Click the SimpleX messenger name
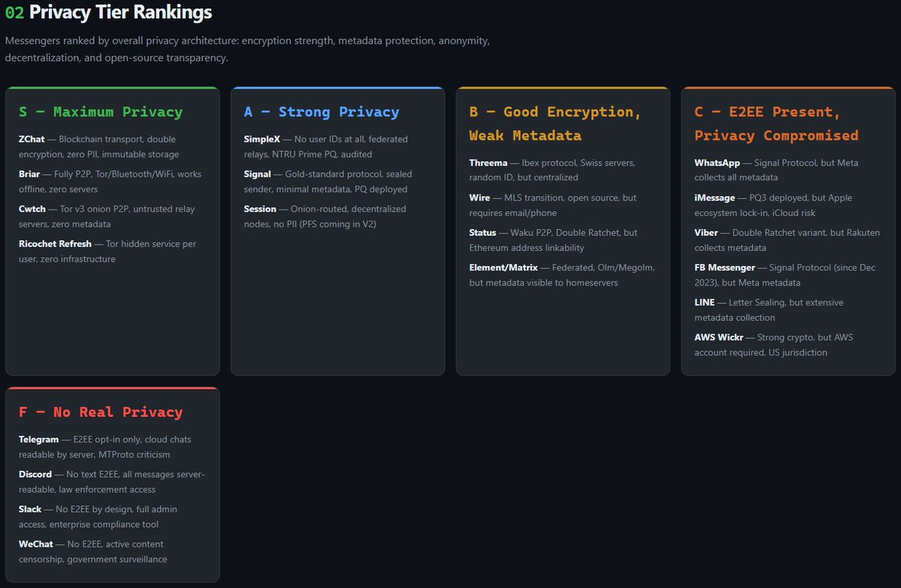 pos(262,139)
